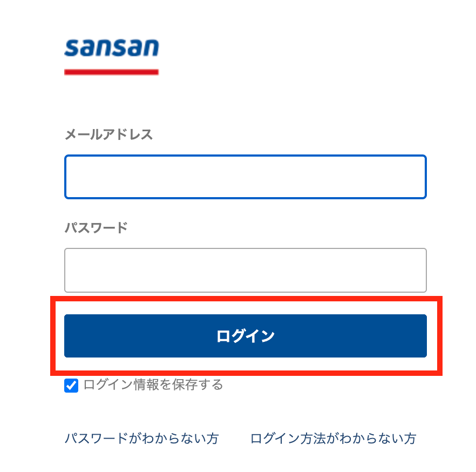The height and width of the screenshot is (472, 476).
Task: Focus the パスワード input field
Action: (x=246, y=270)
